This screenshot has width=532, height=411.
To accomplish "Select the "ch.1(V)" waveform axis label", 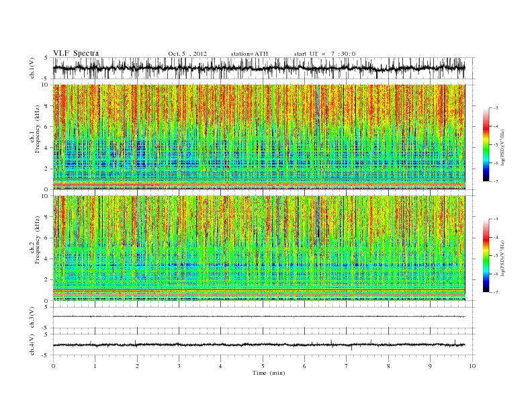I will coord(32,68).
